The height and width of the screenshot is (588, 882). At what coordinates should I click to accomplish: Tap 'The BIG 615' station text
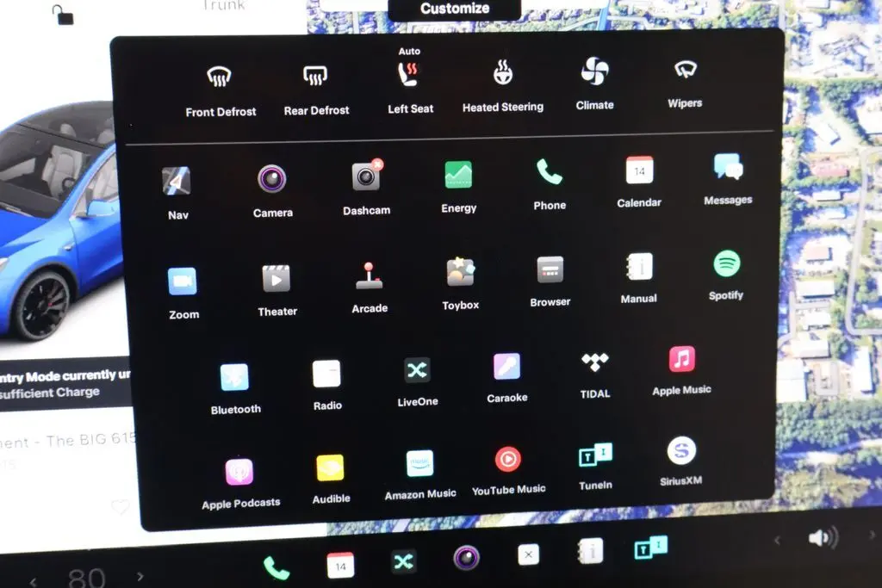click(x=91, y=439)
